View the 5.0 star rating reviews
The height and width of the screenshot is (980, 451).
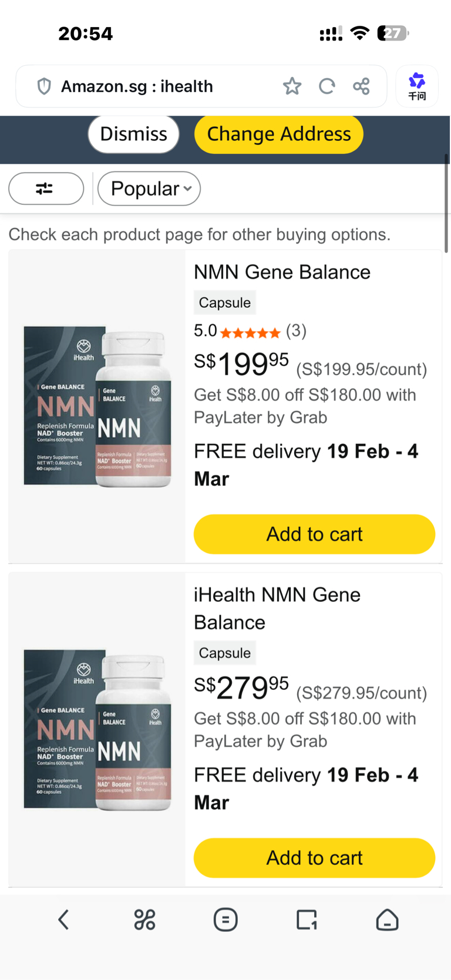pyautogui.click(x=250, y=332)
